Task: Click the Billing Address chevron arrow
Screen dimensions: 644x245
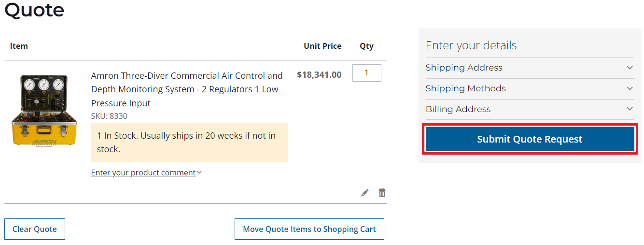Action: click(x=630, y=110)
